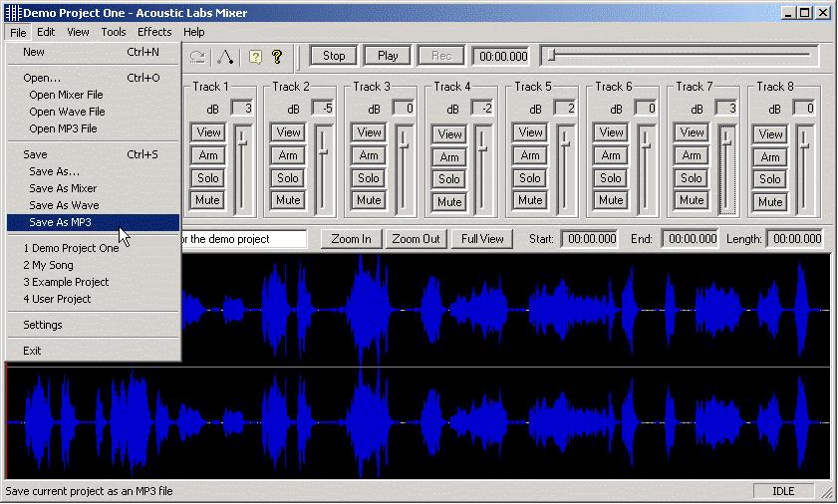Open the Edit menu
Viewport: 838px width, 504px height.
click(x=46, y=32)
